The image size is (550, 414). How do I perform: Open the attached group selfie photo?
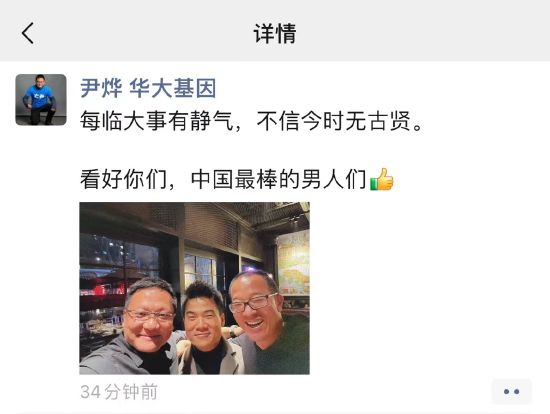194,288
